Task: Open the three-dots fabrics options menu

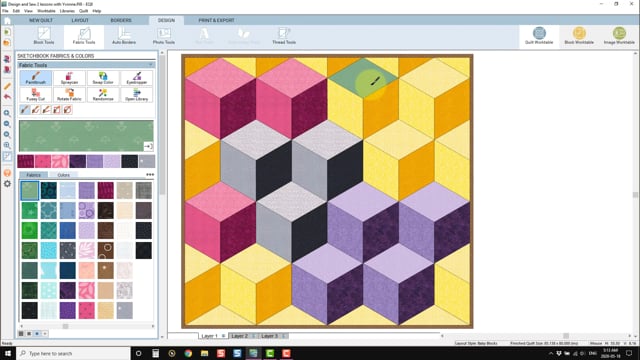Action: (x=150, y=175)
